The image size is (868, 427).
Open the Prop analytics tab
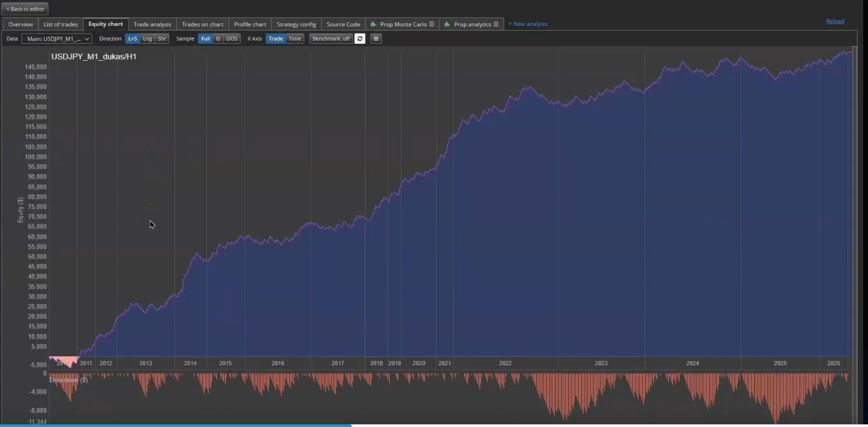pyautogui.click(x=472, y=24)
